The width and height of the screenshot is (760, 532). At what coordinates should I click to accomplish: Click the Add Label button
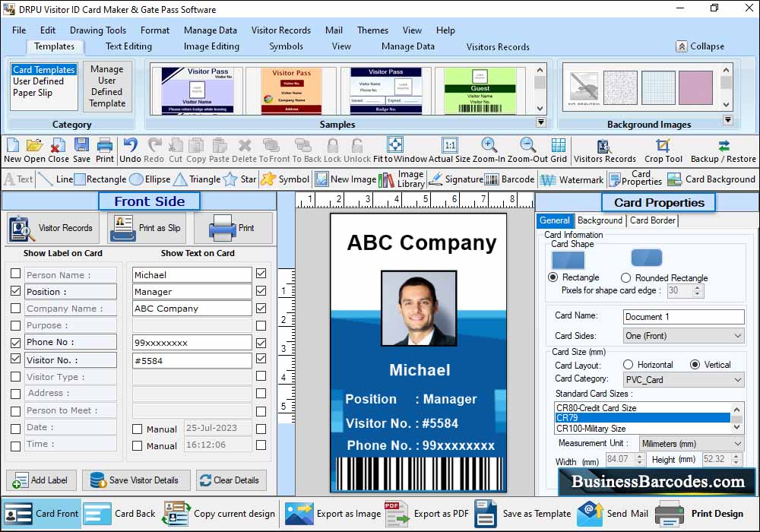[x=41, y=480]
